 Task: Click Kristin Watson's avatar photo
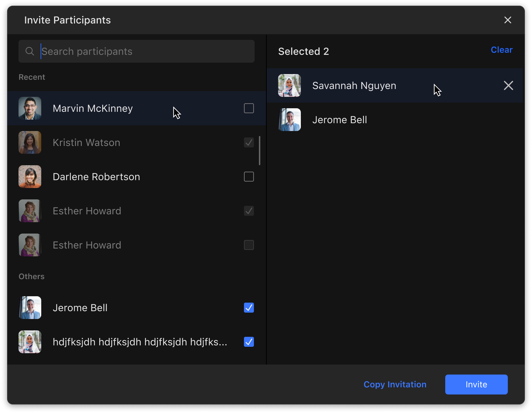click(30, 142)
